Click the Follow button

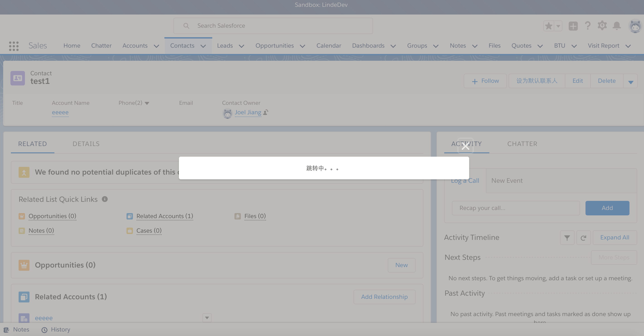[x=485, y=81]
